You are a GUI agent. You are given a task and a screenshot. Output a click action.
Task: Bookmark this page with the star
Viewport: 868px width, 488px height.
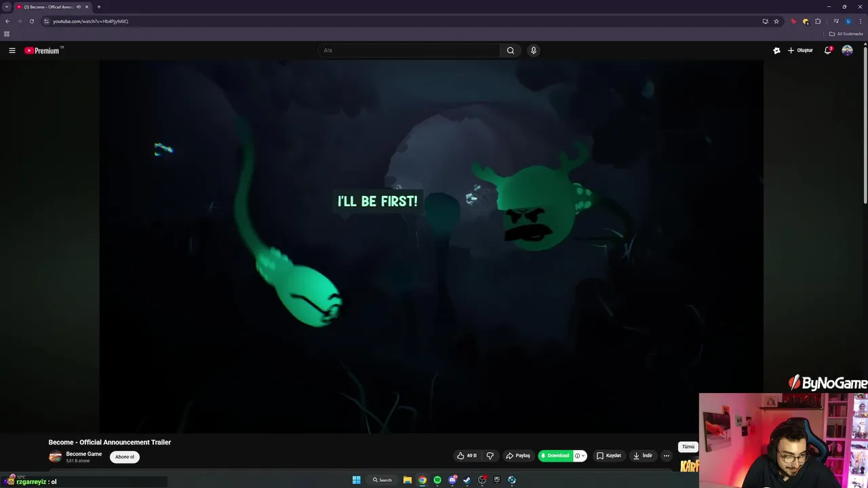pos(776,21)
